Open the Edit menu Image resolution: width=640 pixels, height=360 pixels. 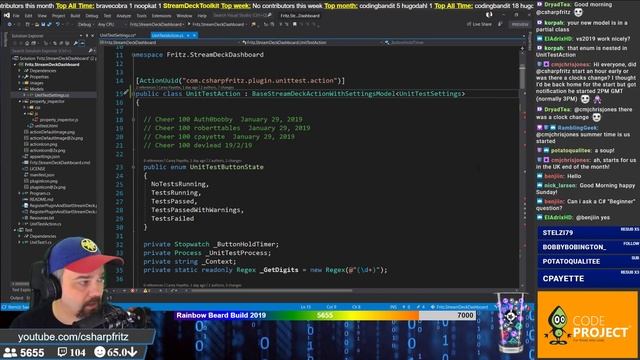pos(29,16)
